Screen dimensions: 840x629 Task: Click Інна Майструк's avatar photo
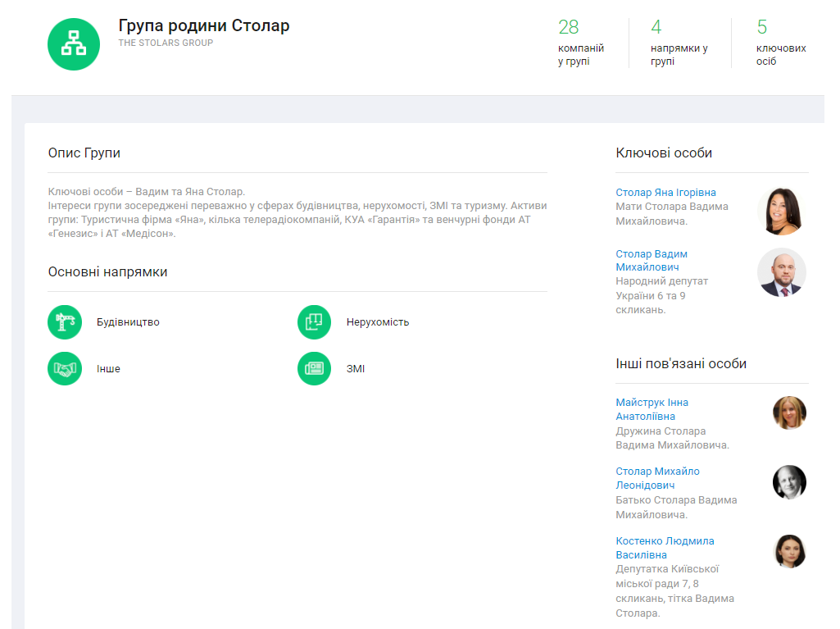[789, 413]
